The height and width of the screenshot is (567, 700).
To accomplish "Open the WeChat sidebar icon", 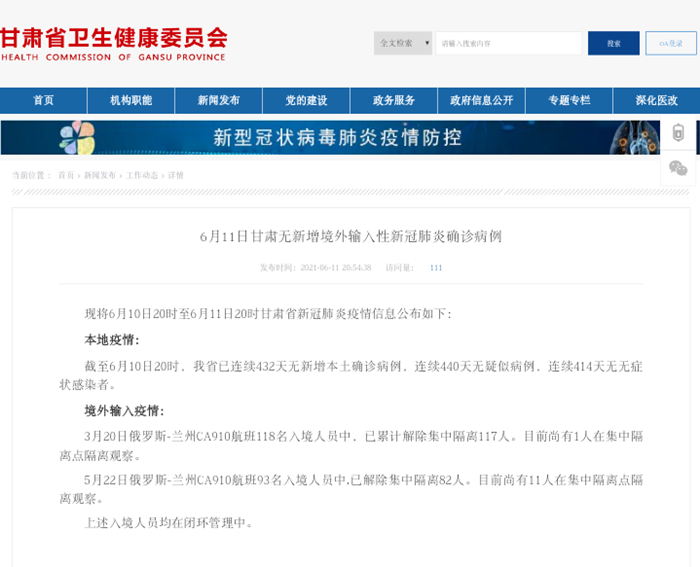I will (678, 168).
